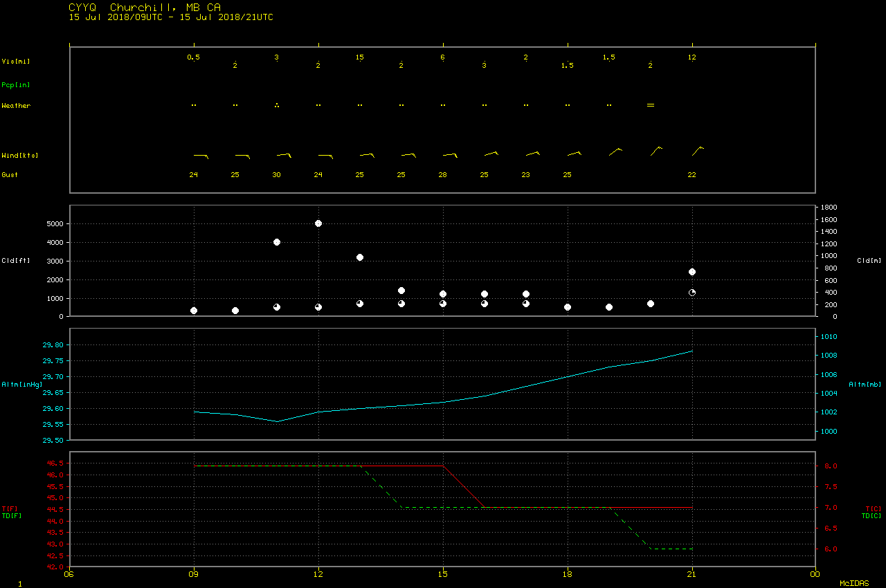Select the upper cloud symbol at 21 UTC
The height and width of the screenshot is (588, 886).
tap(692, 272)
